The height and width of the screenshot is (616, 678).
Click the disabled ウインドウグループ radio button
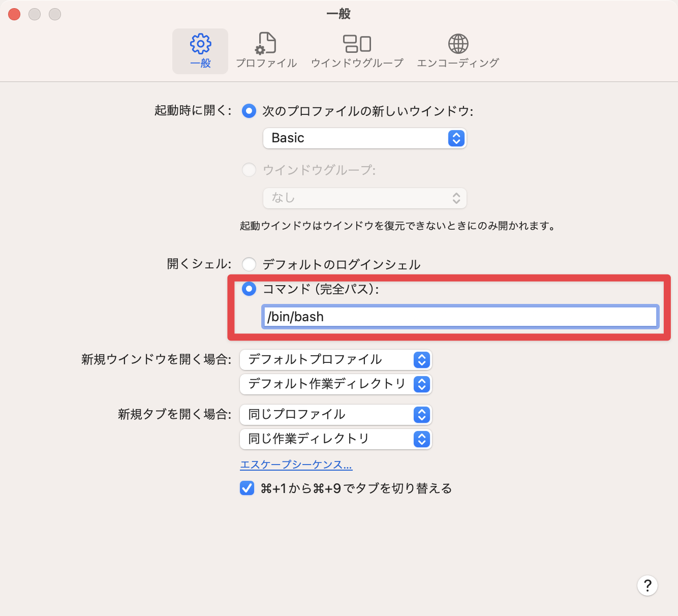(x=249, y=170)
